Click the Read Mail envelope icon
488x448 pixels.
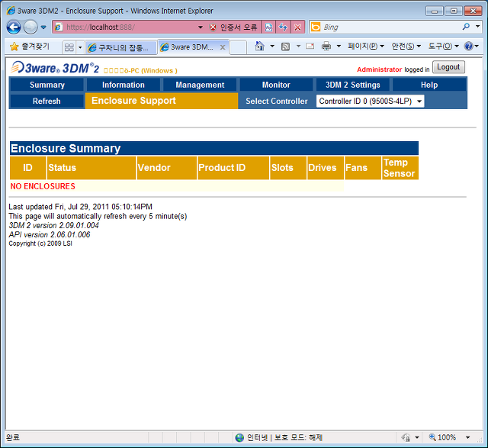point(310,47)
